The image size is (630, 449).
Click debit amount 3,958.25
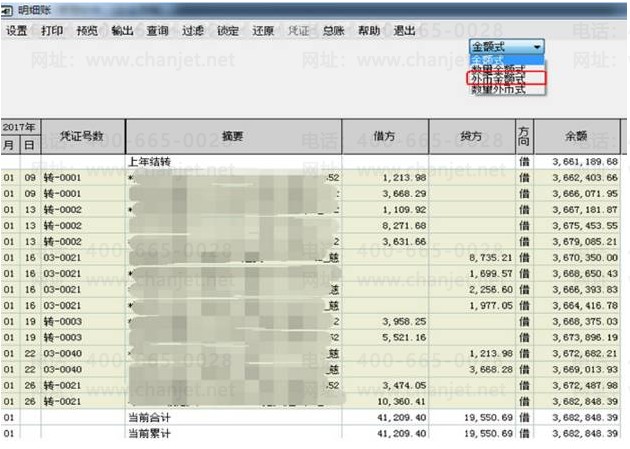point(404,322)
